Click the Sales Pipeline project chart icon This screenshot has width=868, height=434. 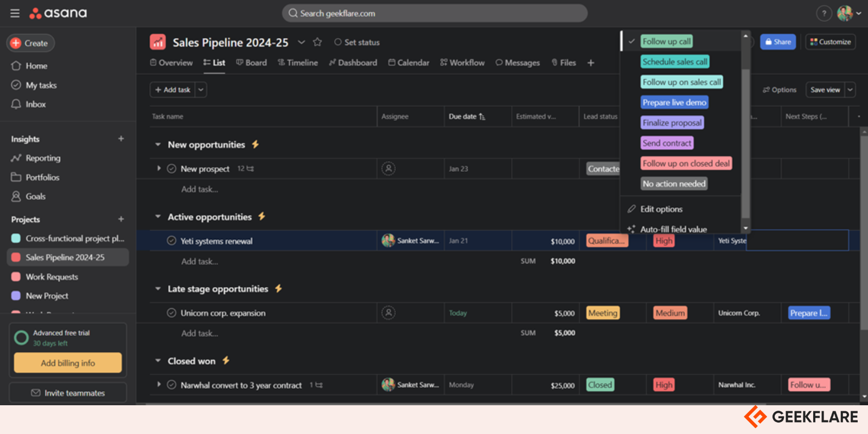coord(158,42)
